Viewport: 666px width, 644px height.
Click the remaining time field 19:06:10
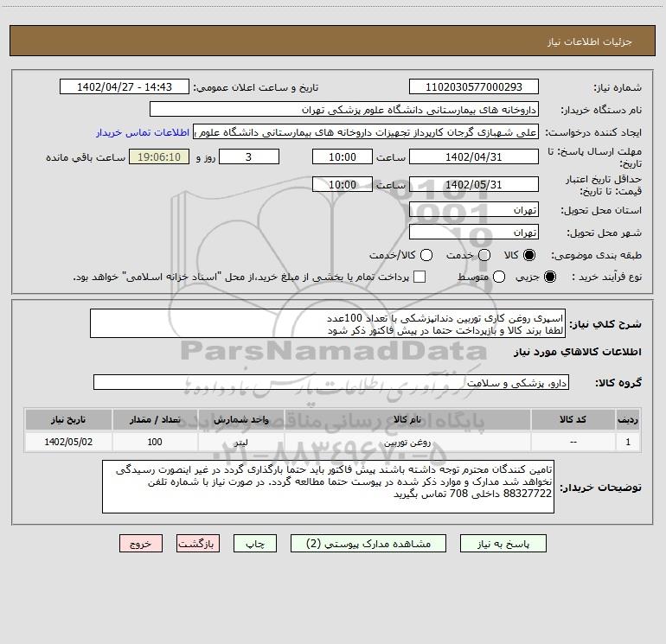[x=159, y=156]
